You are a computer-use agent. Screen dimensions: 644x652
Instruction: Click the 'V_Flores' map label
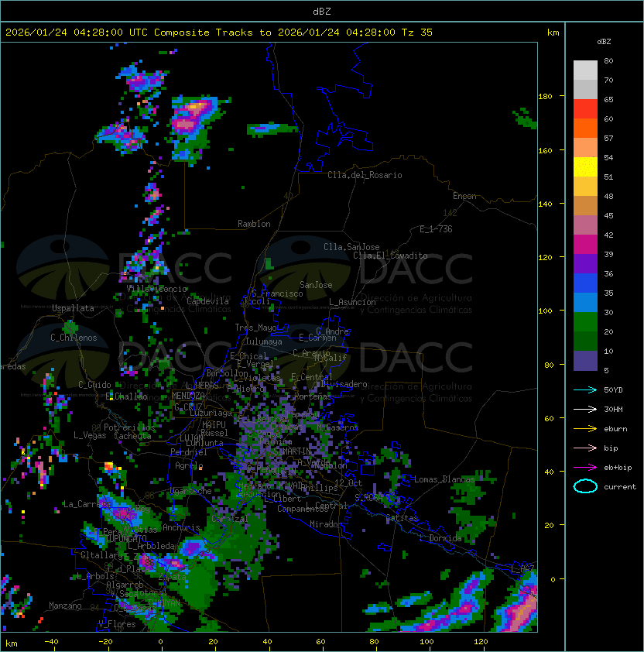pyautogui.click(x=117, y=625)
